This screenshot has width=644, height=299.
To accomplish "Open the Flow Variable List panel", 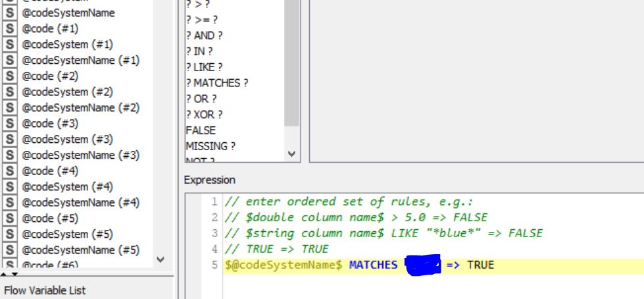I will click(45, 290).
